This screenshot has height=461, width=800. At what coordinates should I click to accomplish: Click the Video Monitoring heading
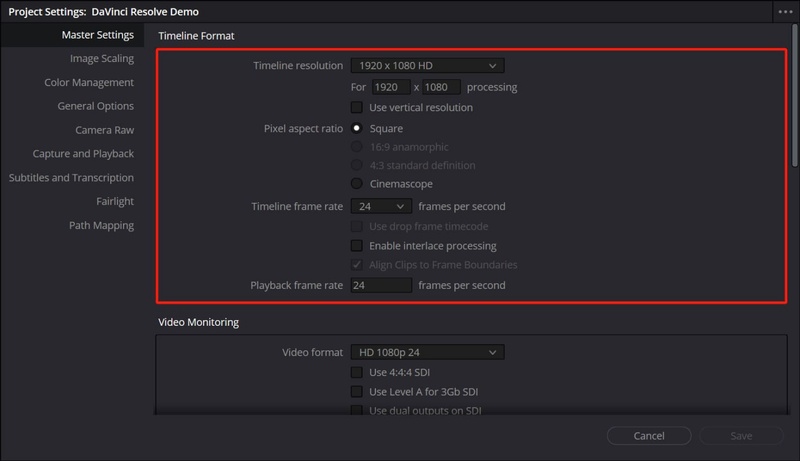click(198, 322)
